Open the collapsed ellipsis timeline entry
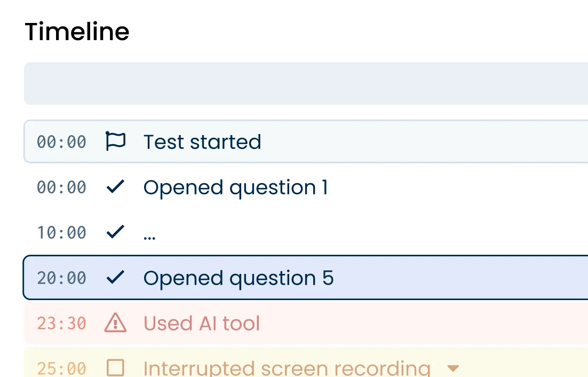The width and height of the screenshot is (588, 377). click(150, 233)
